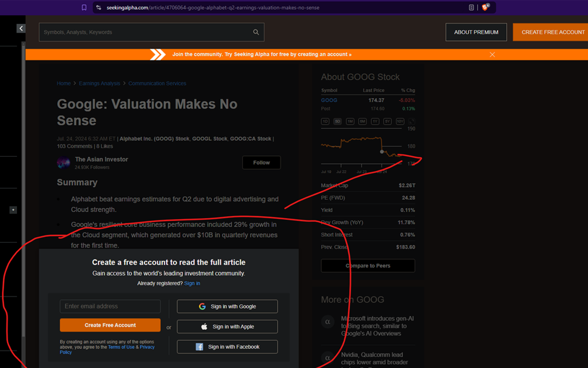This screenshot has width=588, height=368.
Task: Switch the chart to the 1D timeframe
Action: [325, 121]
